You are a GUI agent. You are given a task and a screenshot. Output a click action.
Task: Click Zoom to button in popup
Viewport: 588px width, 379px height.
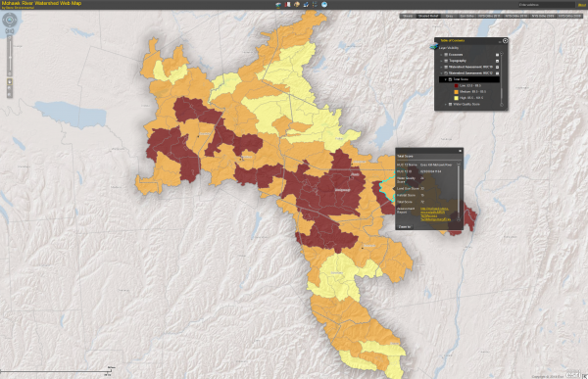[405, 227]
